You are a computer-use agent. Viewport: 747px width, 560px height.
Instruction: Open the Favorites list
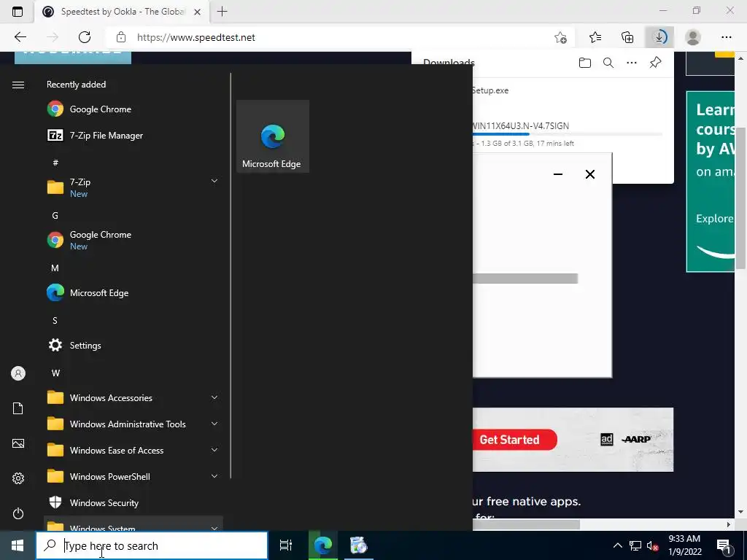tap(595, 37)
